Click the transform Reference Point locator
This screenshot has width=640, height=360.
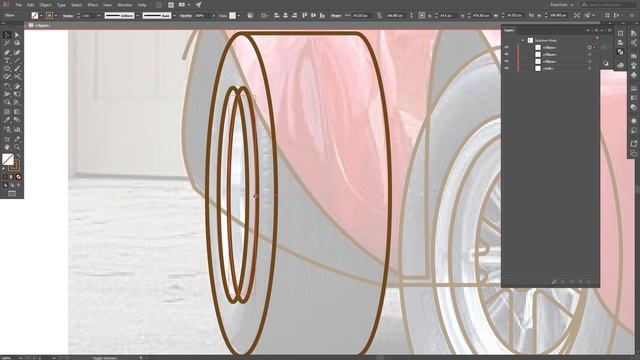click(422, 16)
